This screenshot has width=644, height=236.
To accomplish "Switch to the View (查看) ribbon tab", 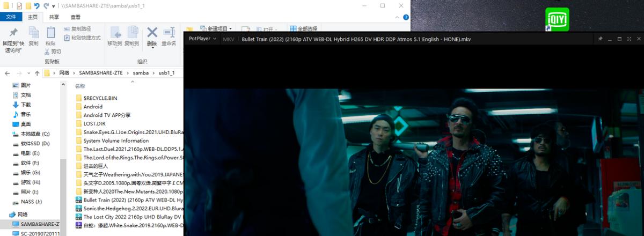I will [x=76, y=17].
